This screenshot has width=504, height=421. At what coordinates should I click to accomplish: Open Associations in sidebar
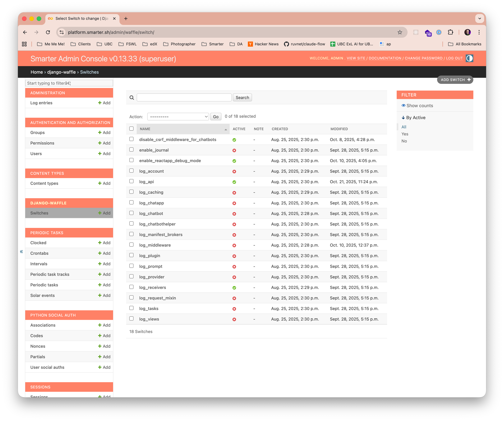(x=43, y=325)
